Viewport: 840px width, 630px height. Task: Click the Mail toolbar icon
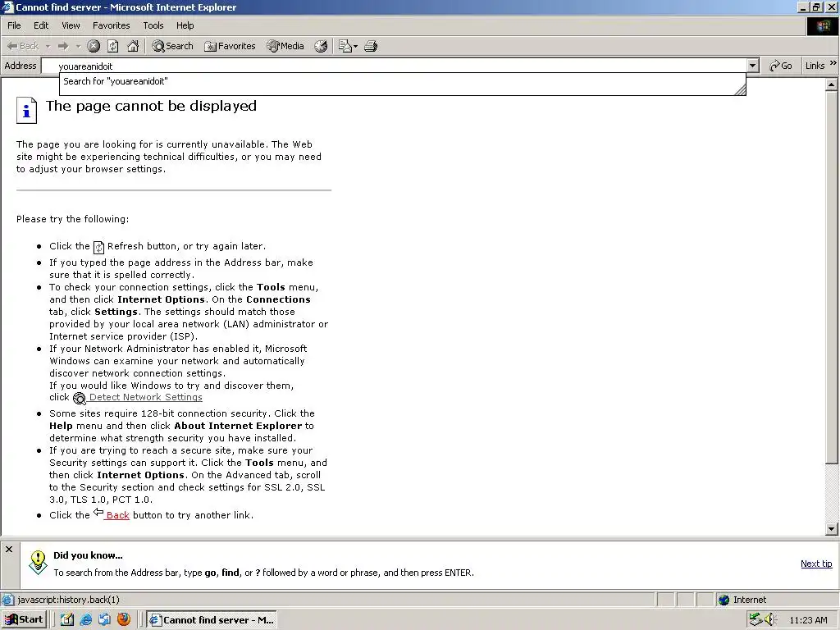coord(345,46)
